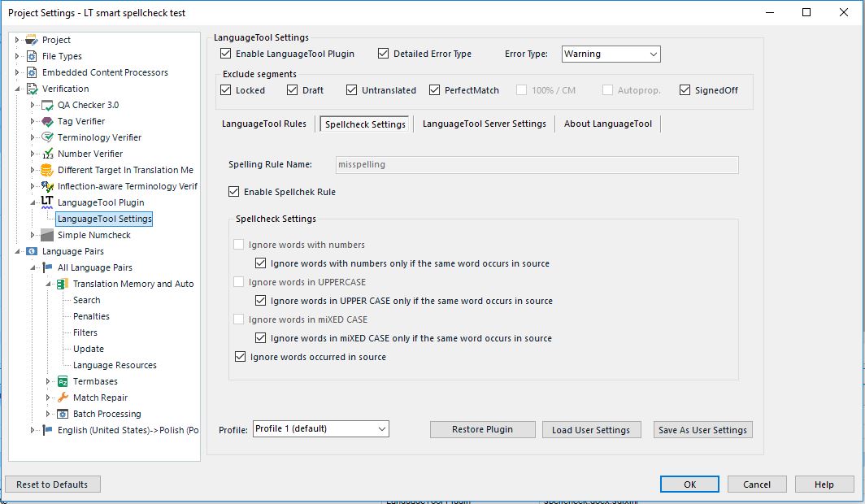
Task: Click the Tag Verifier icon
Action: pyautogui.click(x=47, y=121)
